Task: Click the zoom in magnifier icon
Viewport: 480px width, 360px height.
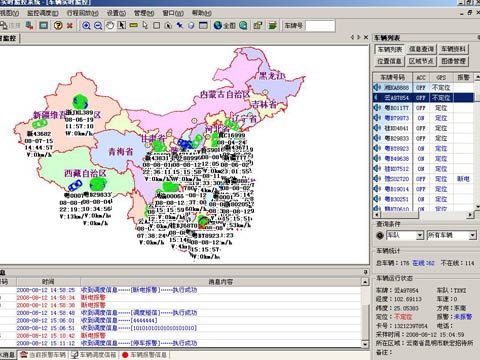Action: [x=86, y=25]
